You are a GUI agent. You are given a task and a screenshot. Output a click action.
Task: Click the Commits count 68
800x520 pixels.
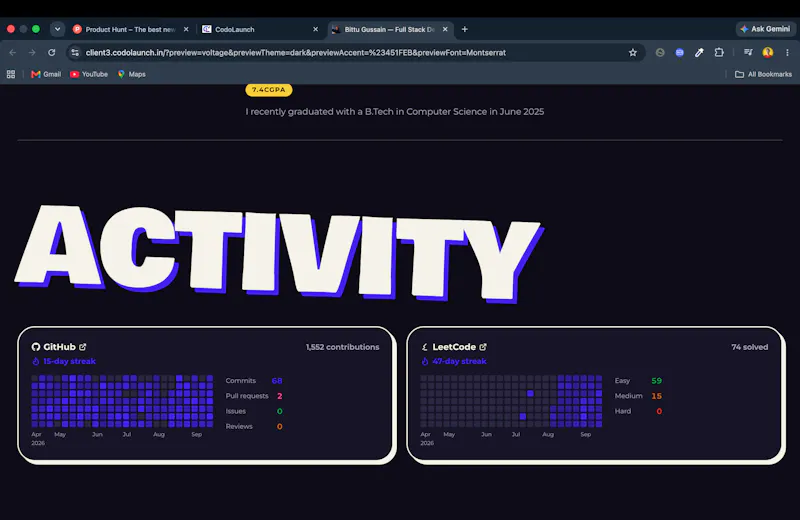tap(277, 381)
